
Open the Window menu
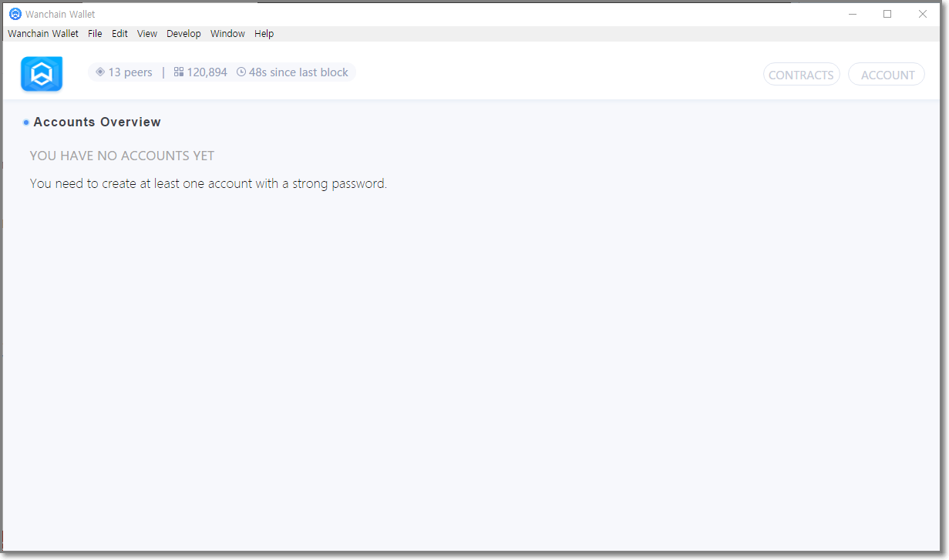coord(227,34)
